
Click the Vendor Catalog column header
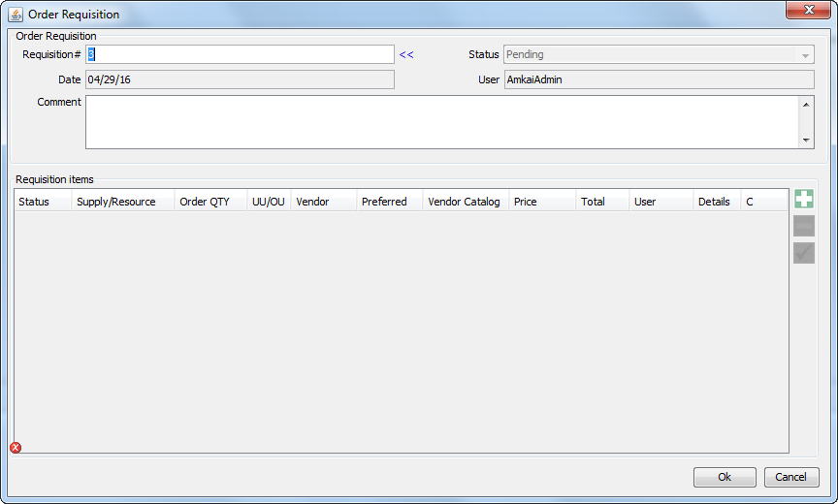click(x=466, y=202)
